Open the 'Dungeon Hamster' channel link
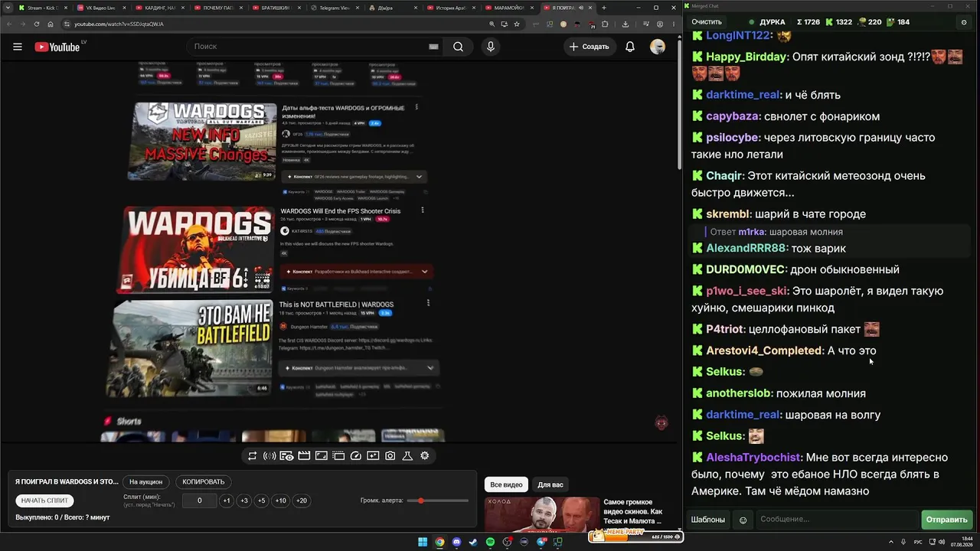This screenshot has height=551, width=980. pyautogui.click(x=309, y=327)
